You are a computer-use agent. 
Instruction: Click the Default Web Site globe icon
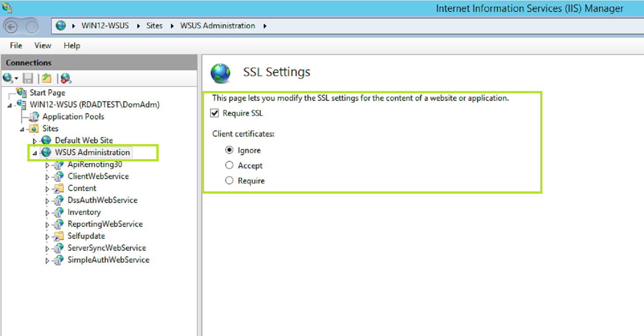tap(46, 141)
